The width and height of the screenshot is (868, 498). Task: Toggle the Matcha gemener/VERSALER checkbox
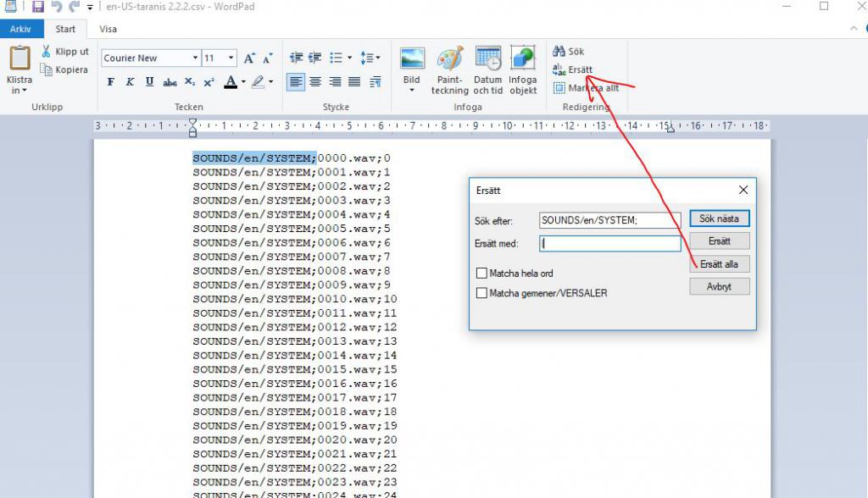tap(482, 293)
